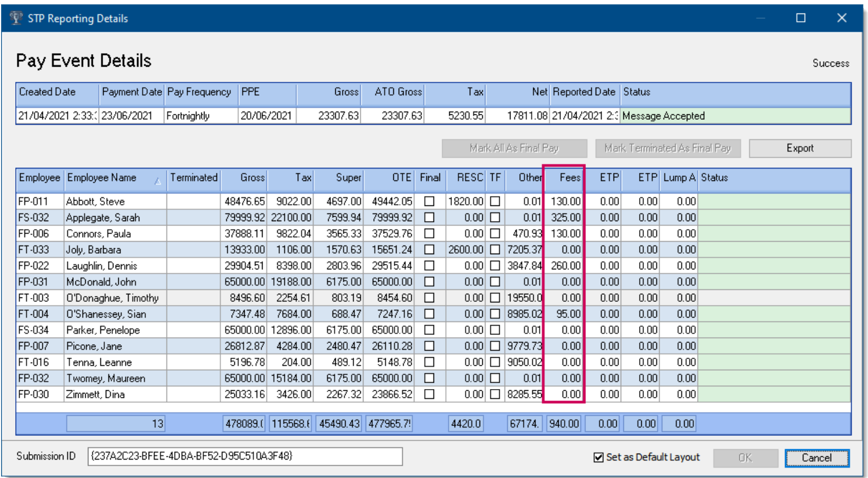
Task: Click Mark Terminated As Final Pay button
Action: tap(668, 148)
